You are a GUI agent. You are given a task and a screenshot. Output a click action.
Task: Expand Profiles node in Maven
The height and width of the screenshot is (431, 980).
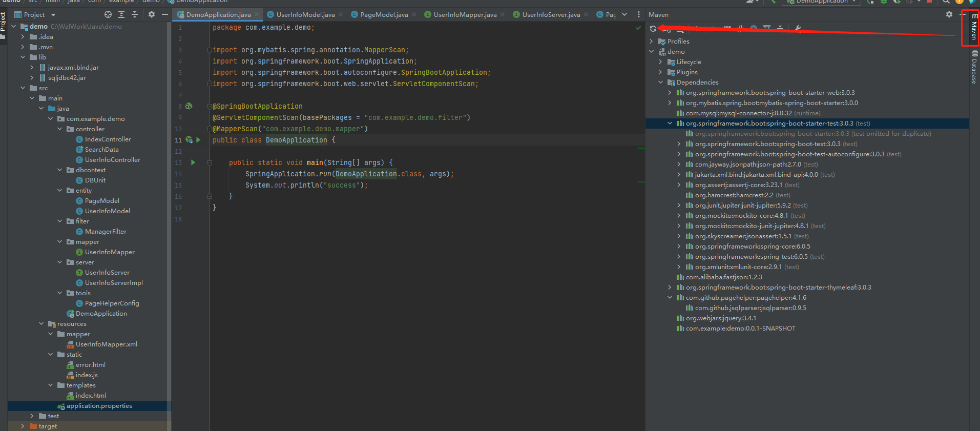pyautogui.click(x=652, y=42)
